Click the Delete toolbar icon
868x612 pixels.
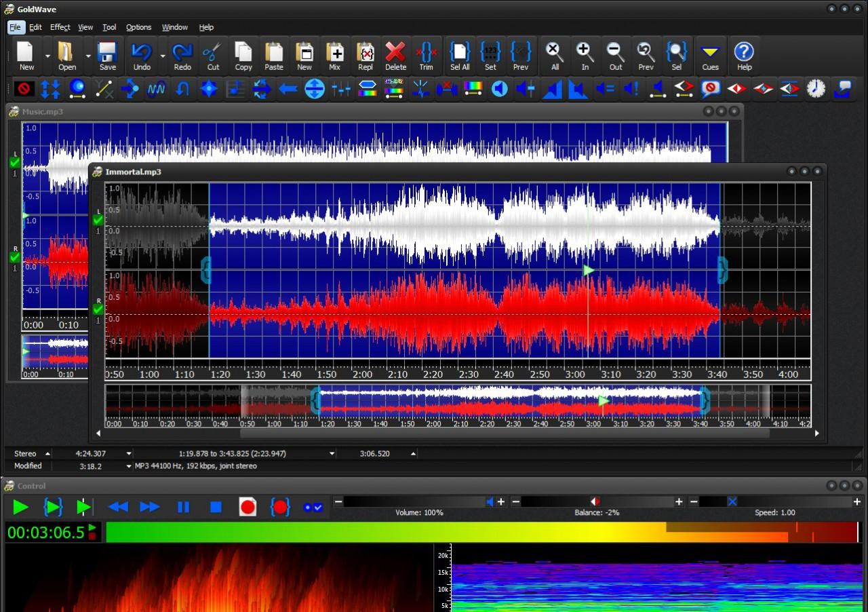point(395,56)
